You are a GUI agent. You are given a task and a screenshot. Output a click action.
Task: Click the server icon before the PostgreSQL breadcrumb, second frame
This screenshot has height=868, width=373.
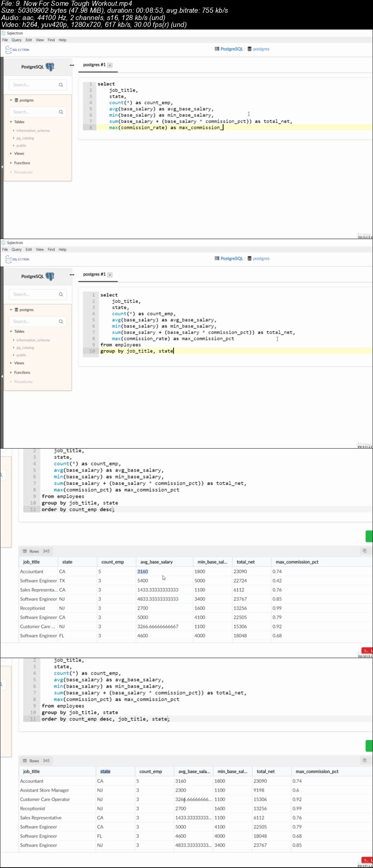coord(217,258)
